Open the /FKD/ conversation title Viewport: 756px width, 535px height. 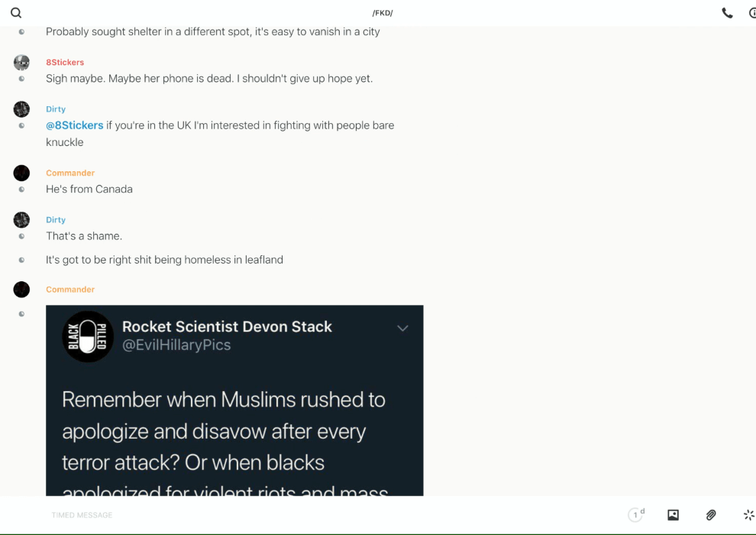(x=383, y=13)
